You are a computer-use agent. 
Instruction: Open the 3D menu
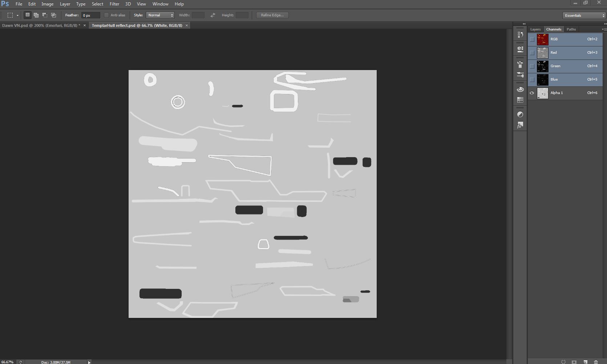click(x=128, y=4)
